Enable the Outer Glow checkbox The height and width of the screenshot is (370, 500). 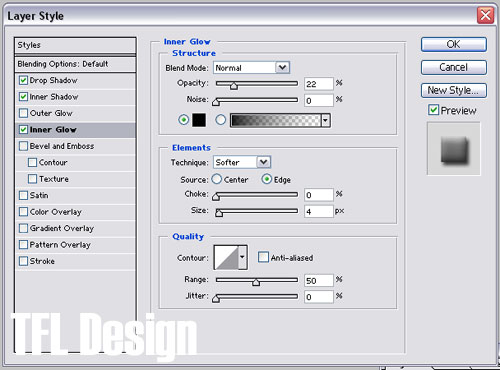(x=23, y=113)
